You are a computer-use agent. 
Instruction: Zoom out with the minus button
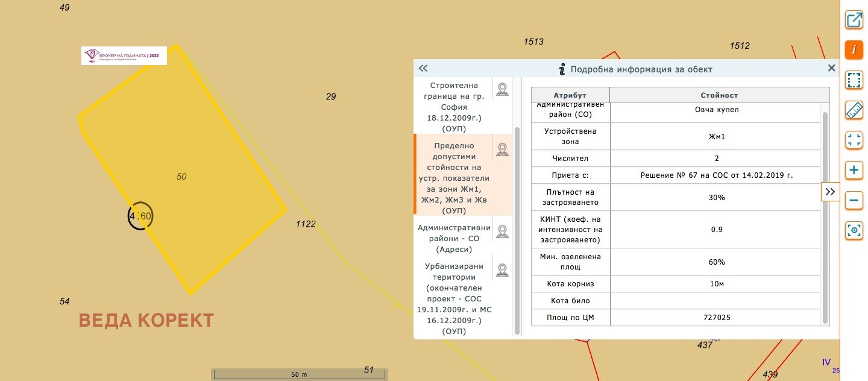[854, 200]
